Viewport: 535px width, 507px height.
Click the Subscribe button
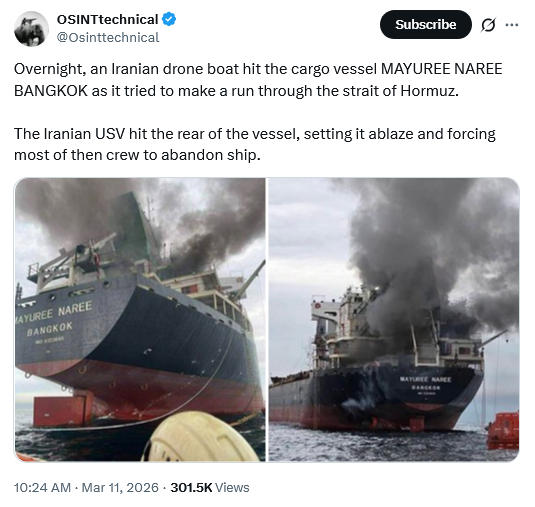coord(425,25)
